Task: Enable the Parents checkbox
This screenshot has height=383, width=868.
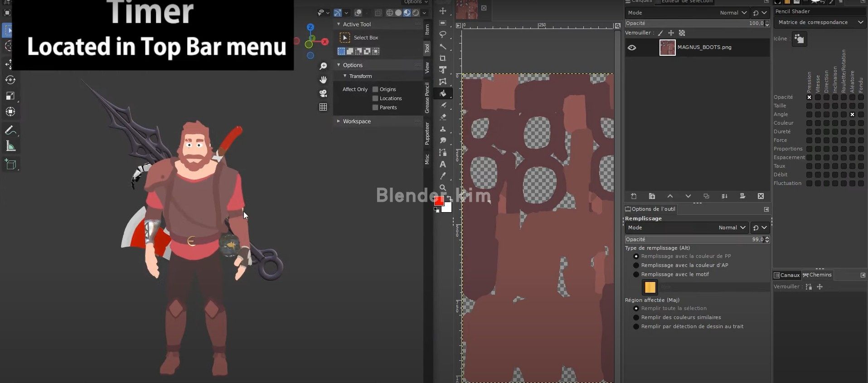Action: pos(375,107)
